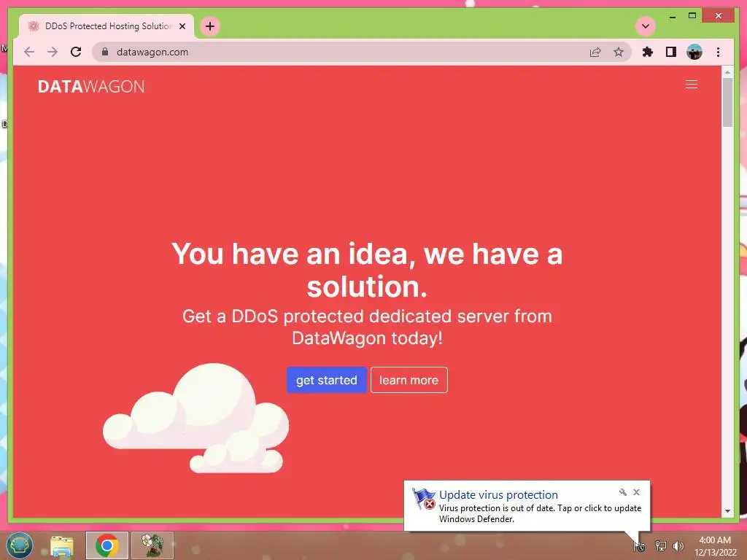Screen dimensions: 747x560
Task: Open notification options via wrench icon
Action: tap(623, 492)
